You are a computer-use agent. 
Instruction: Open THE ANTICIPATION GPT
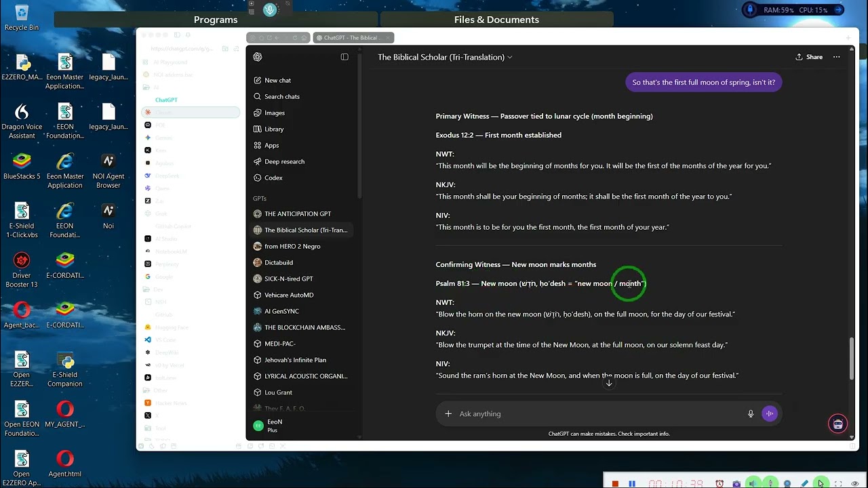pyautogui.click(x=301, y=213)
